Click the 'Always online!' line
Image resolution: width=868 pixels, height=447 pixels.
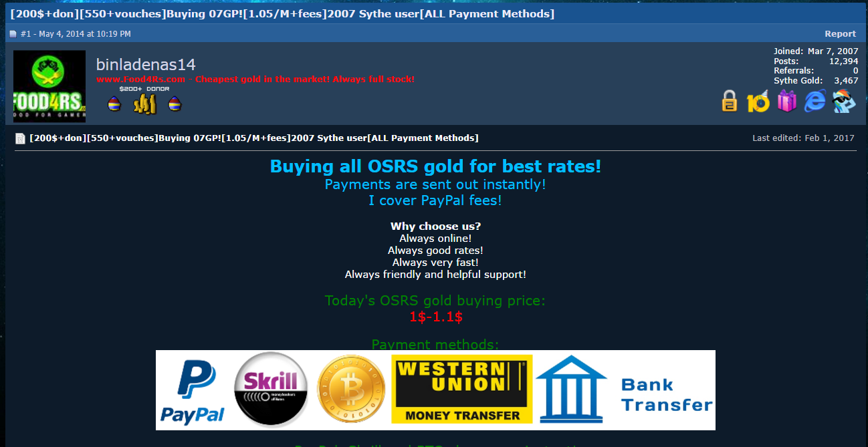(435, 239)
